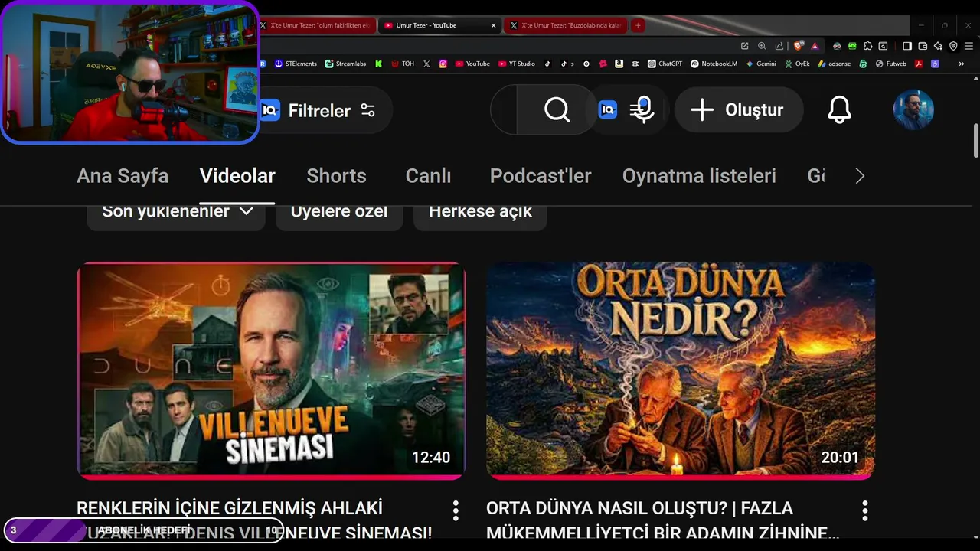This screenshot has width=980, height=551.
Task: Open the extensions puzzle icon
Action: tap(867, 46)
